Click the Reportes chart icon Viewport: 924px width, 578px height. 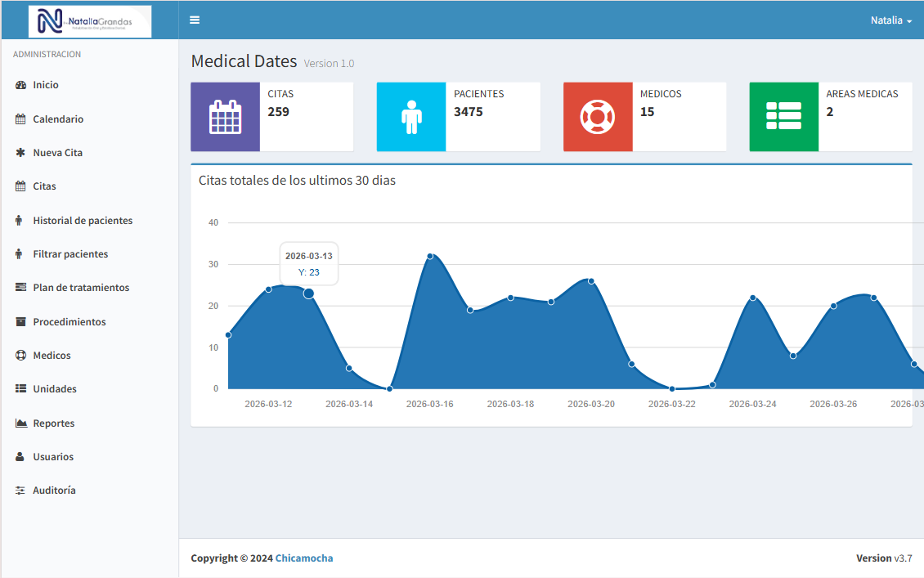pos(20,423)
